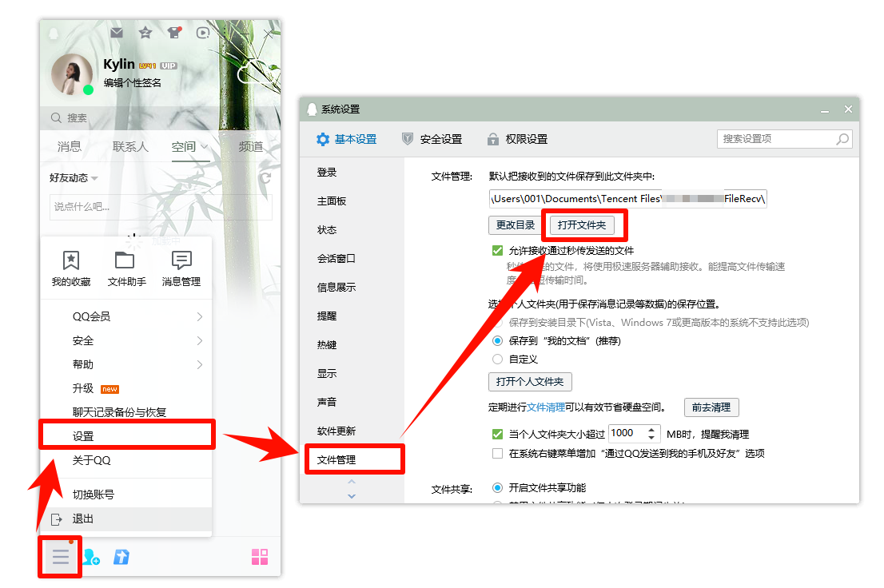Click the 更改目录 button
The width and height of the screenshot is (884, 588).
(516, 225)
